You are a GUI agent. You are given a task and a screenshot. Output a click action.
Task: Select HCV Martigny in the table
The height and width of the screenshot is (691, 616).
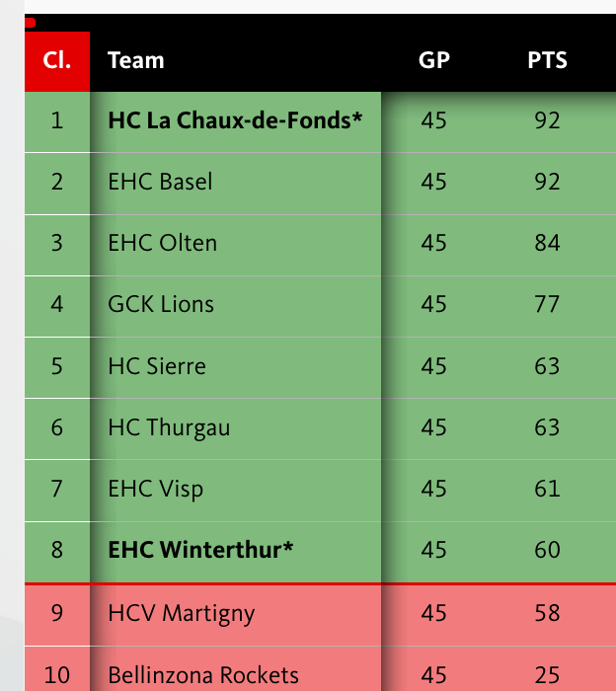(x=181, y=613)
